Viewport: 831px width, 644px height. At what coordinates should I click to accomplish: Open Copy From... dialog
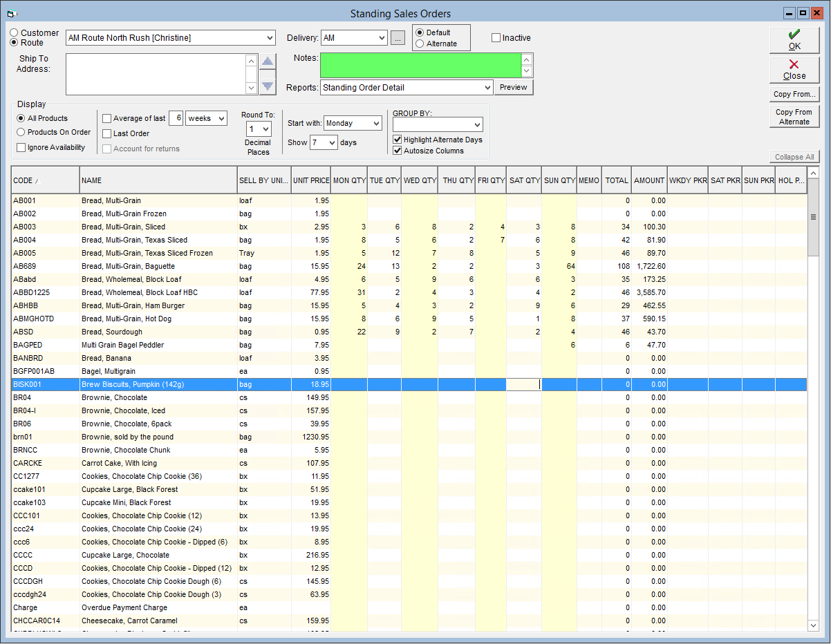[794, 94]
